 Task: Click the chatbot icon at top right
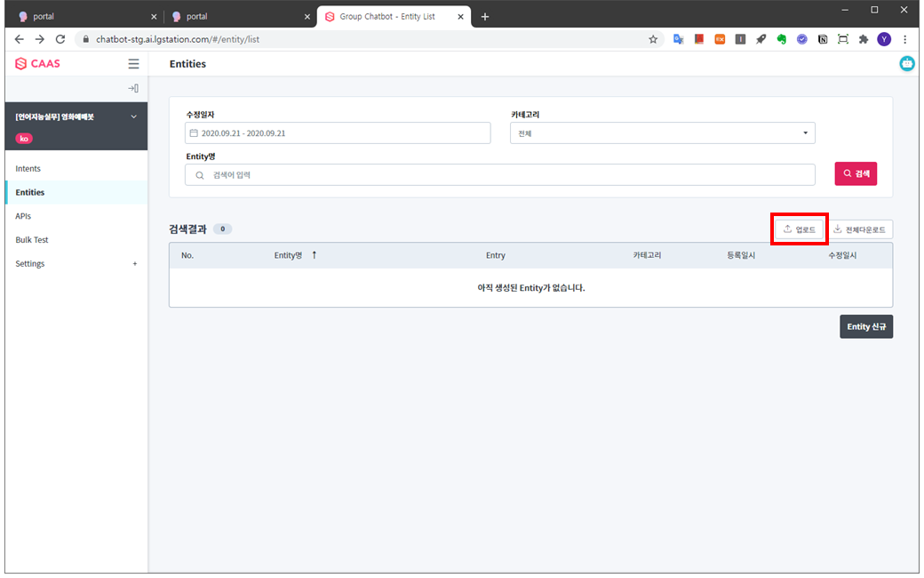coord(906,64)
